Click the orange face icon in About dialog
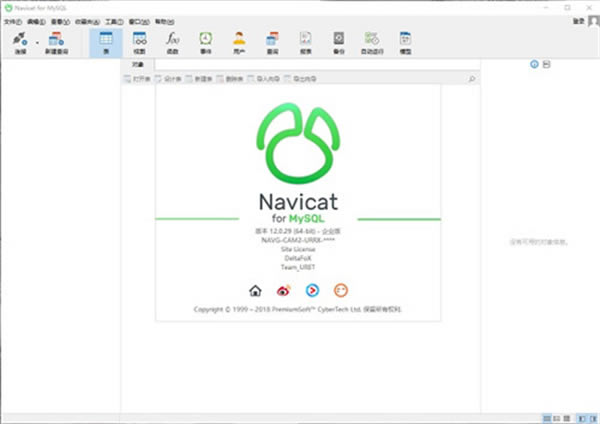This screenshot has height=424, width=600. 341,291
